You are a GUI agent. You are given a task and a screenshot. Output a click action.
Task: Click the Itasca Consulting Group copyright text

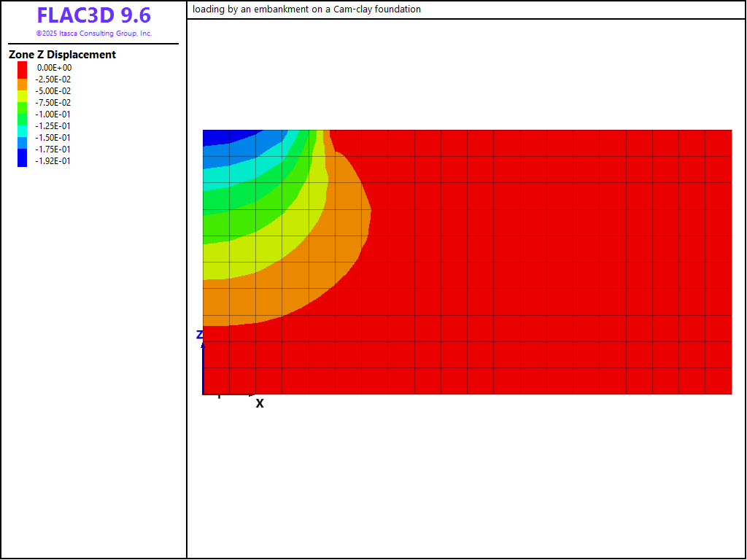(93, 34)
